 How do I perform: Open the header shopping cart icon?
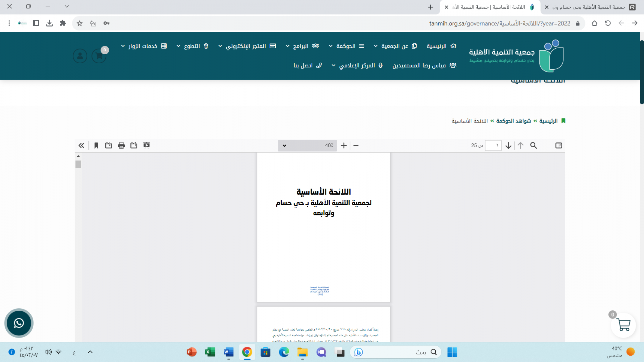coord(99,56)
